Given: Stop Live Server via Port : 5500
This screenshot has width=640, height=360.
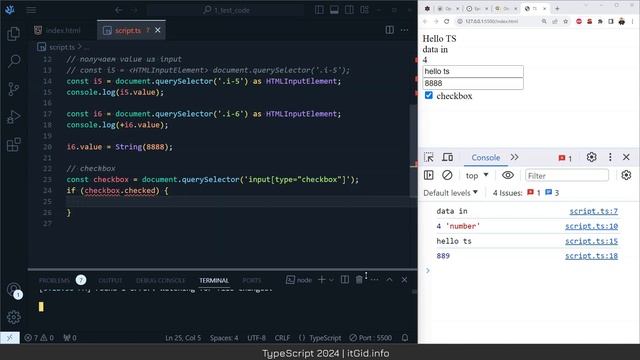Looking at the screenshot, I should (371, 338).
